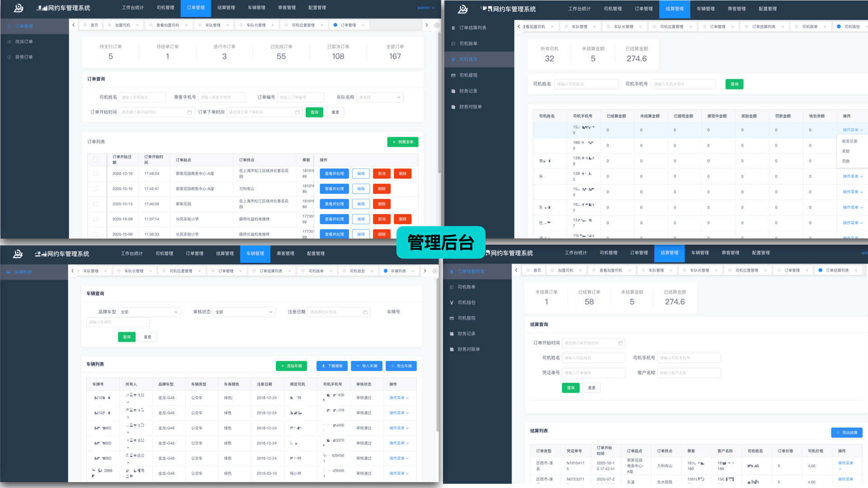This screenshot has height=488, width=868.
Task: Check the order row starting at 17:40:39
Action: (x=95, y=204)
